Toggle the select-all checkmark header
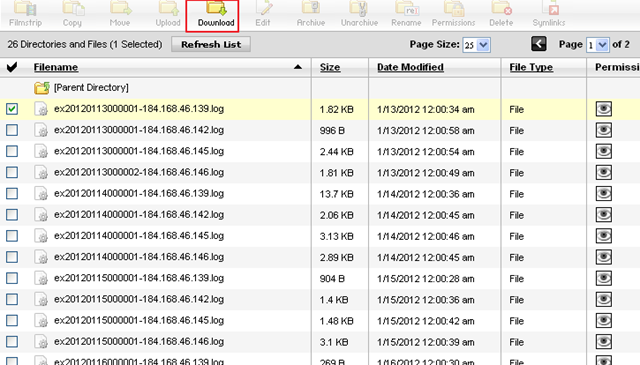The width and height of the screenshot is (640, 365). click(x=12, y=67)
